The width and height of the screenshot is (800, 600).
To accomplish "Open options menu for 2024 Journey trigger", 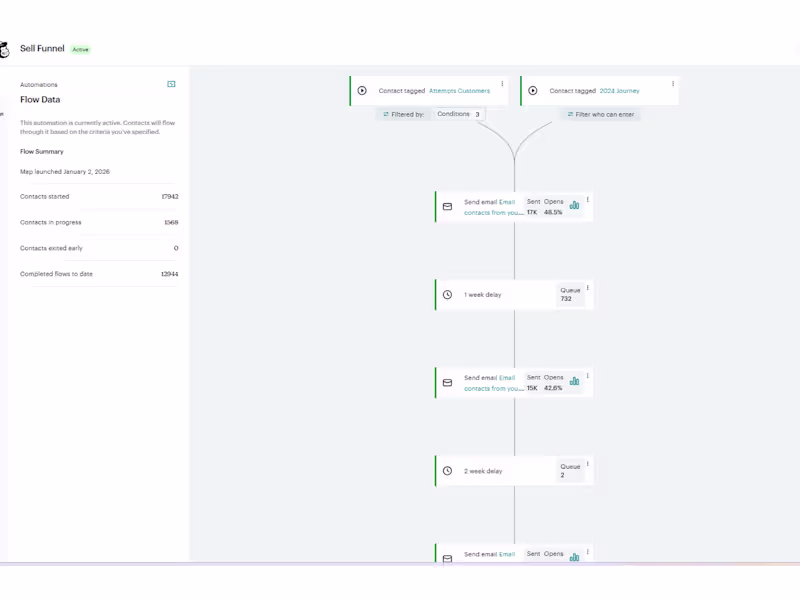I will click(673, 84).
